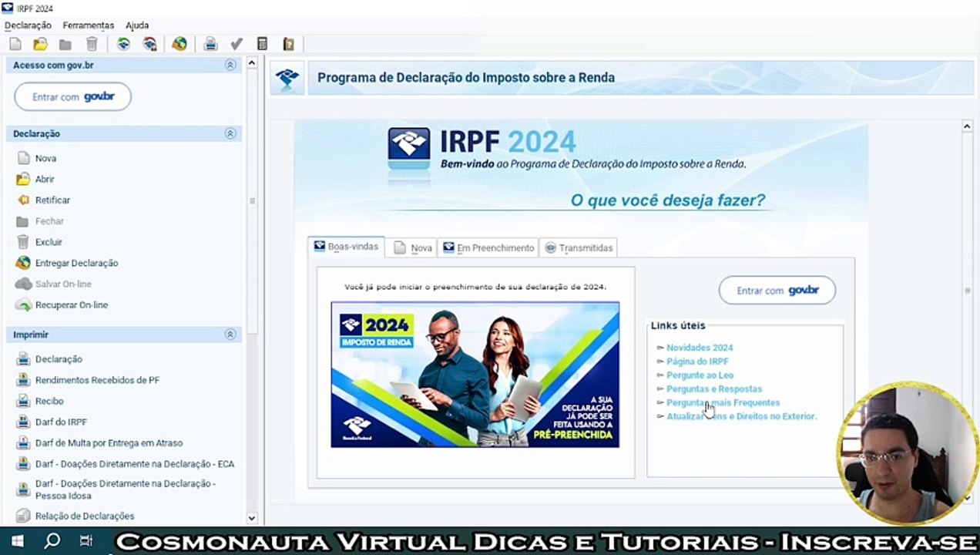Switch to the Nova tab
Viewport: 980px width, 555px height.
[412, 248]
